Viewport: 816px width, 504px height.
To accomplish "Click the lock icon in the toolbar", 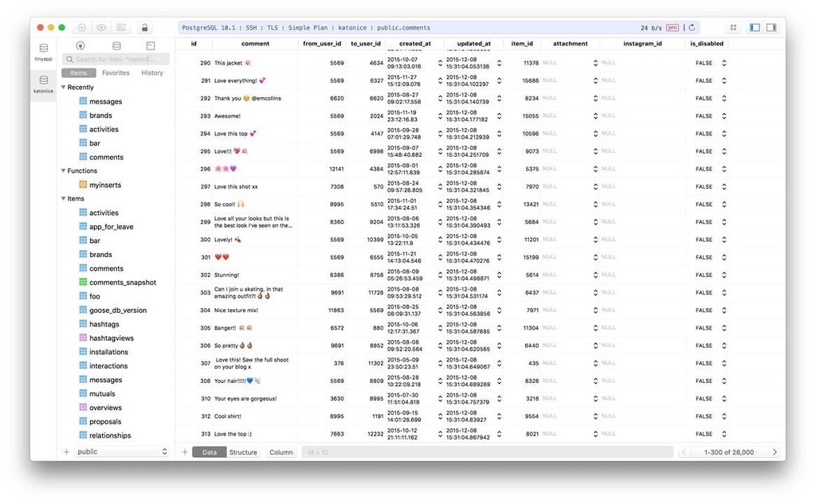I will (x=144, y=27).
